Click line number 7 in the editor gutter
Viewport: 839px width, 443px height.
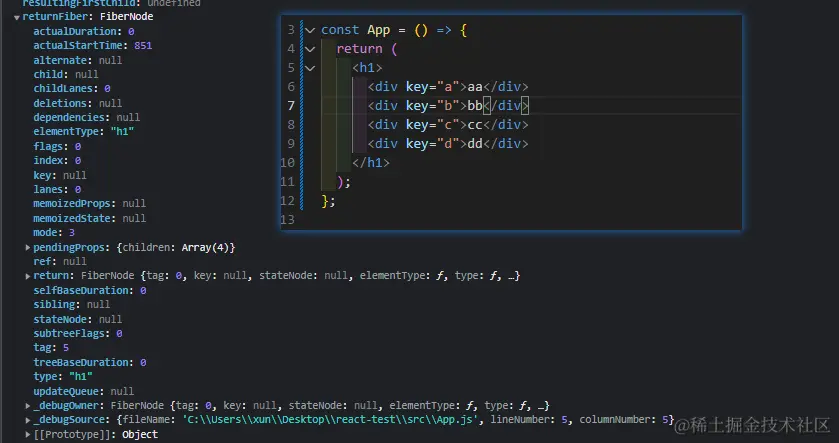pyautogui.click(x=291, y=106)
